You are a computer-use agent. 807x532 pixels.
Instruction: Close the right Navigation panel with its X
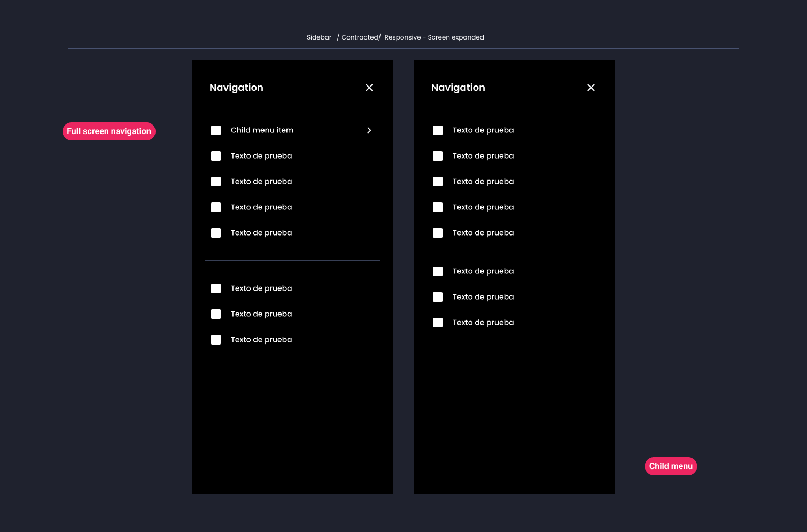click(x=591, y=88)
